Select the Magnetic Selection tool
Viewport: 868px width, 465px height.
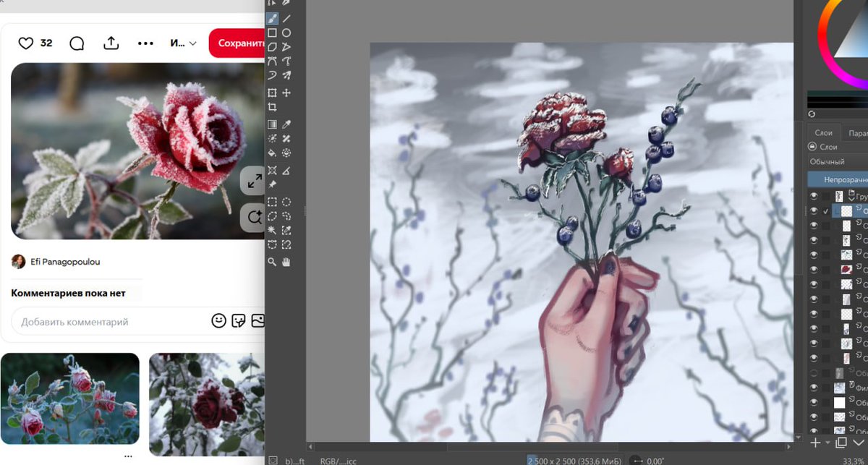286,244
